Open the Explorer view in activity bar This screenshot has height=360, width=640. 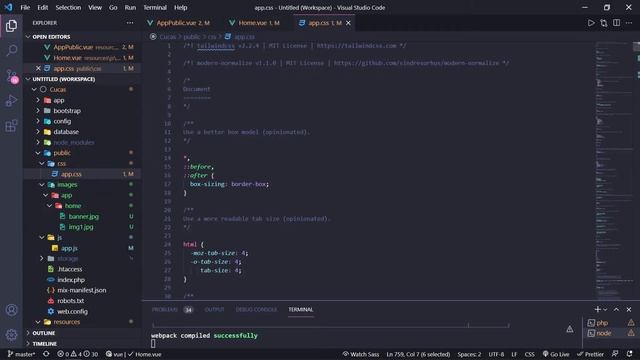point(11,26)
